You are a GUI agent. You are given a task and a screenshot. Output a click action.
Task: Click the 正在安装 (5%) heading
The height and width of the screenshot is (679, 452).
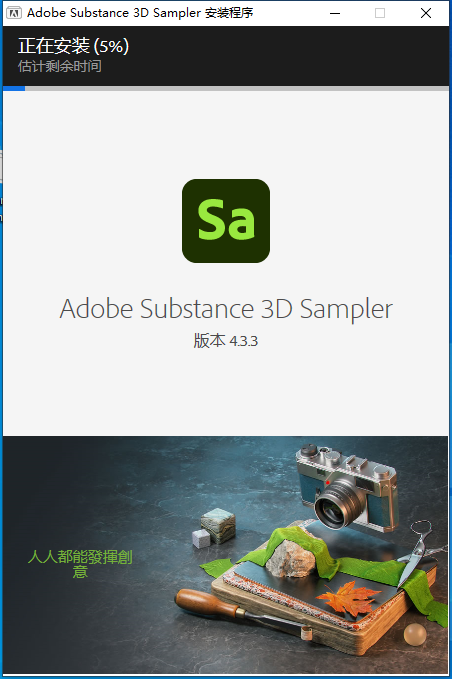point(73,46)
